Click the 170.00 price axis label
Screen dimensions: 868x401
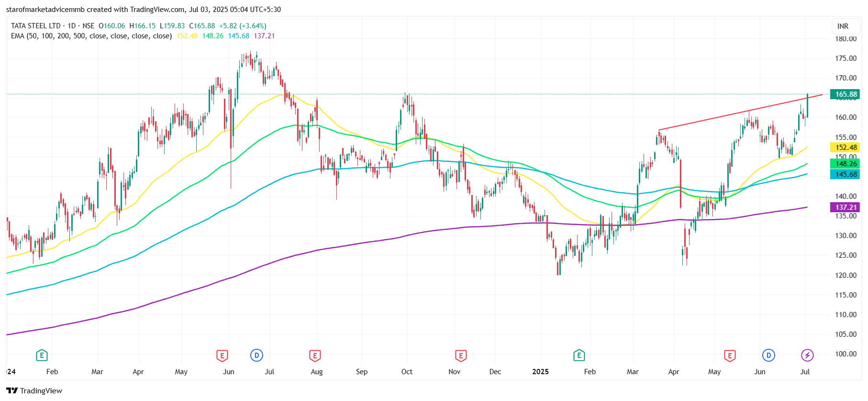tap(846, 78)
